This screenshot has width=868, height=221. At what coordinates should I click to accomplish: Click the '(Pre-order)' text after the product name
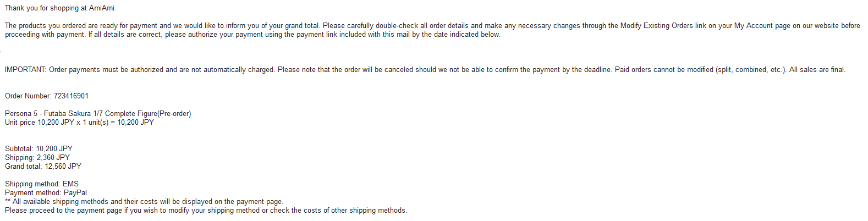click(x=174, y=114)
